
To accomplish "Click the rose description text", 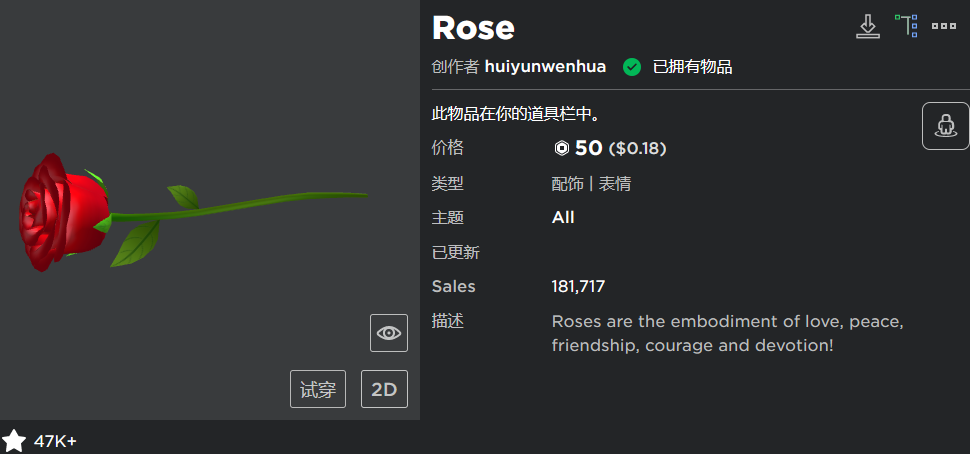I will click(x=727, y=334).
